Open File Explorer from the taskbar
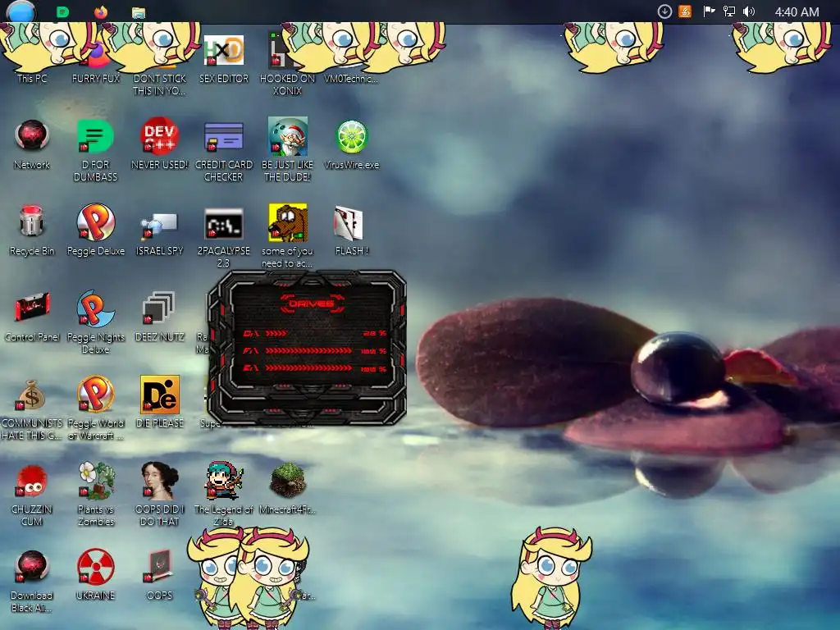The width and height of the screenshot is (840, 630). [x=139, y=12]
